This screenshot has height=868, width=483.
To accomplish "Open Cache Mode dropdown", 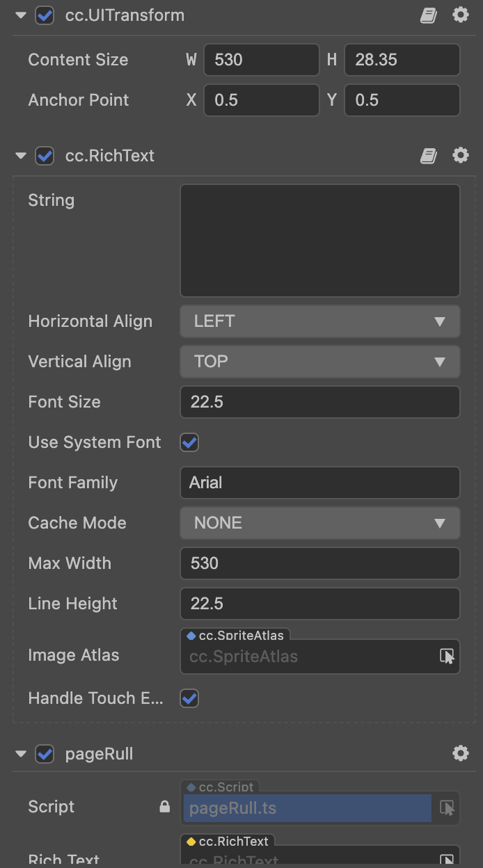I will pos(320,523).
